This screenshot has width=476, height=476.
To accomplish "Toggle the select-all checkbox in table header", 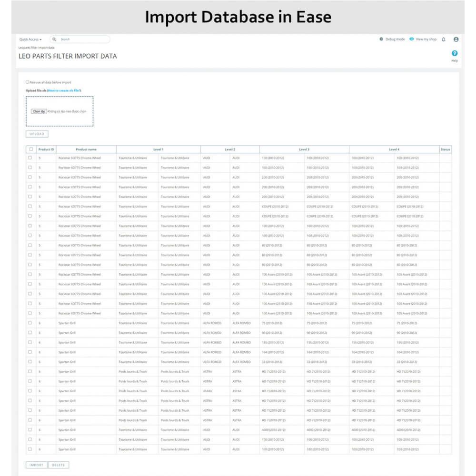I will click(x=31, y=149).
